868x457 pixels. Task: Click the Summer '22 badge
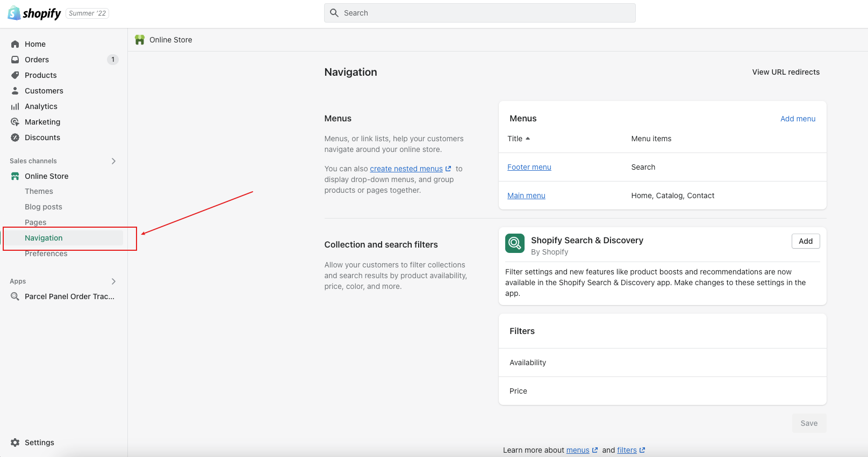point(87,13)
